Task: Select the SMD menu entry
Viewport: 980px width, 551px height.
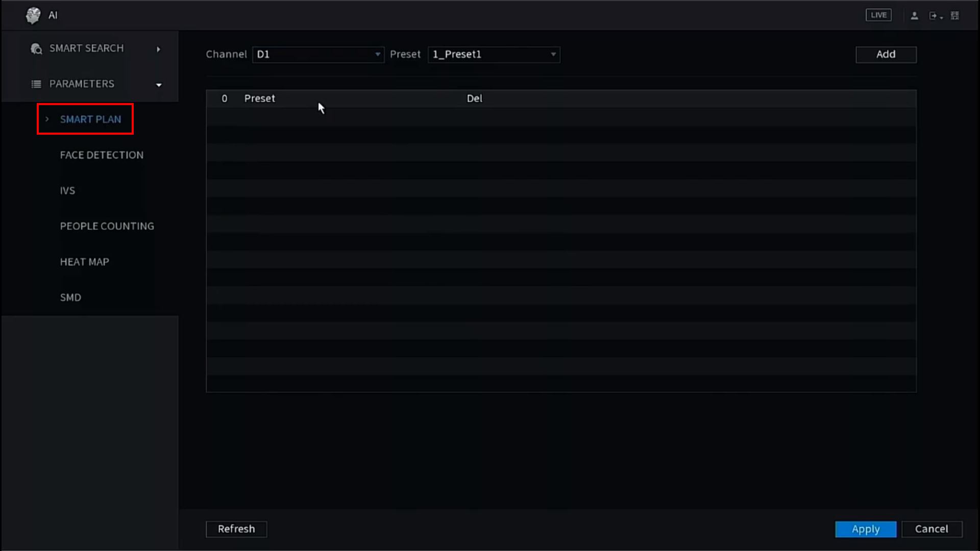Action: coord(70,297)
